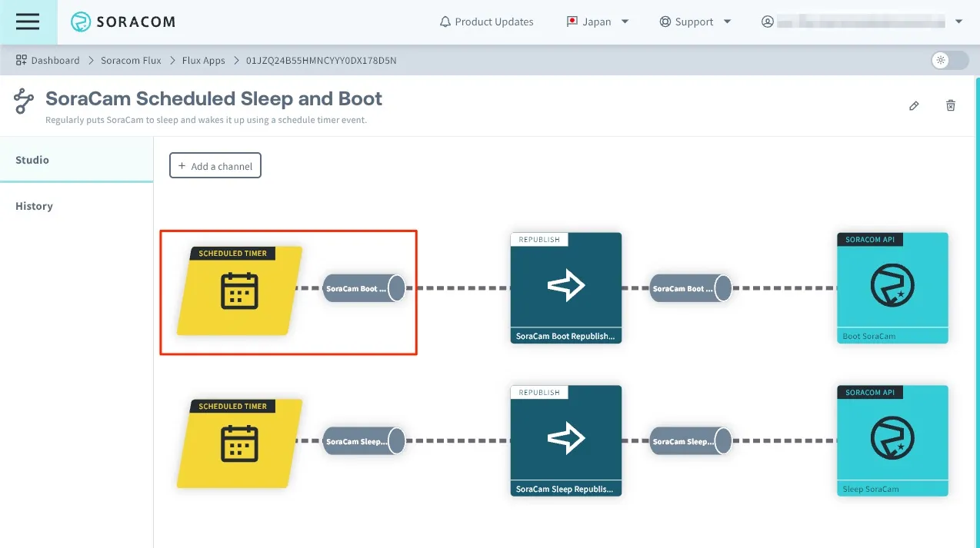The image size is (980, 548).
Task: Select the SoraCam Sleep channel after timer
Action: click(364, 441)
